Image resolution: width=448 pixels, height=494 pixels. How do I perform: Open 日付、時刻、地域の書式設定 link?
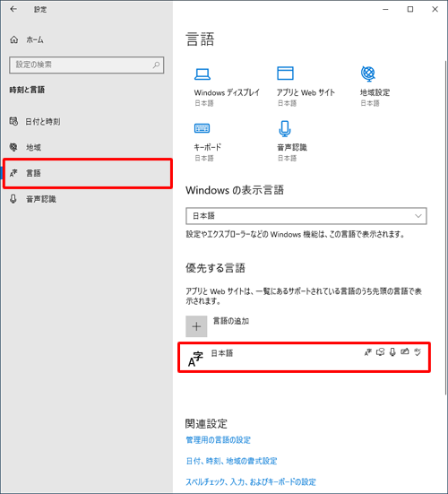pos(231,461)
